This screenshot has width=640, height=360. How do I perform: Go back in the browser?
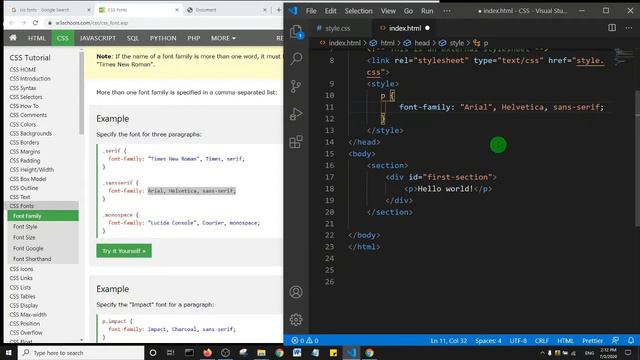(x=11, y=23)
